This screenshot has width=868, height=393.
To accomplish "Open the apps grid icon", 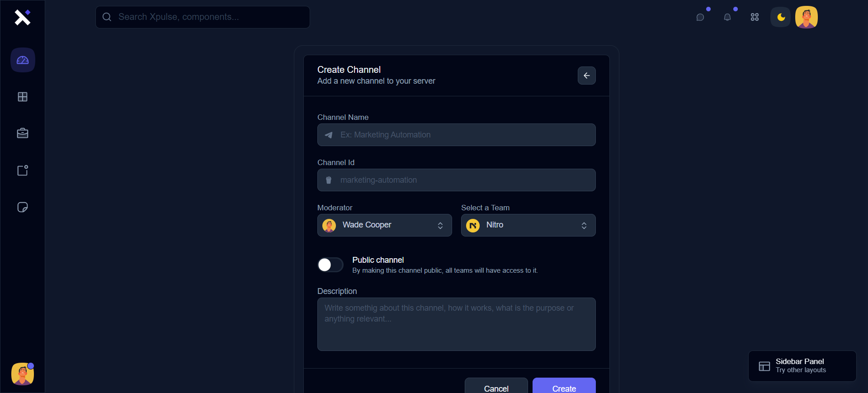I will [x=755, y=17].
